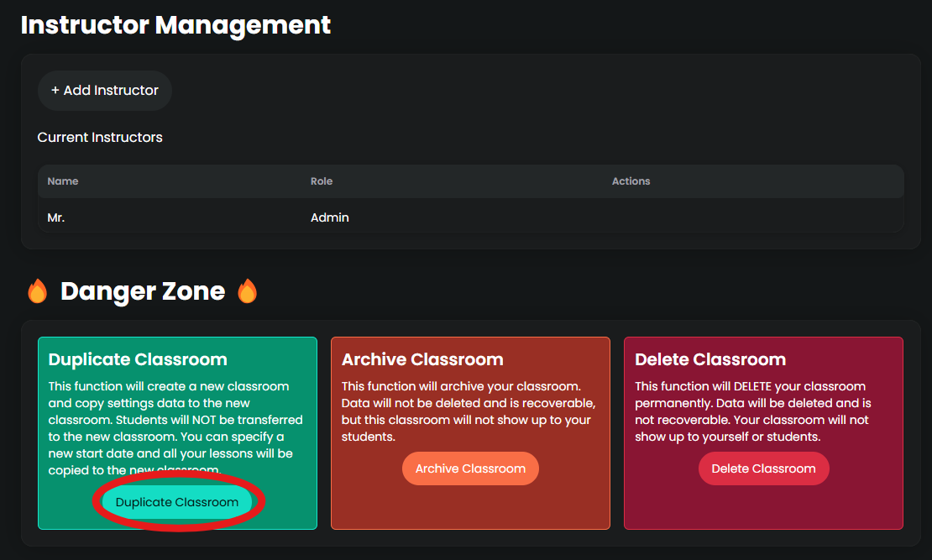
Task: Click the flame icon after Danger Zone
Action: [247, 291]
